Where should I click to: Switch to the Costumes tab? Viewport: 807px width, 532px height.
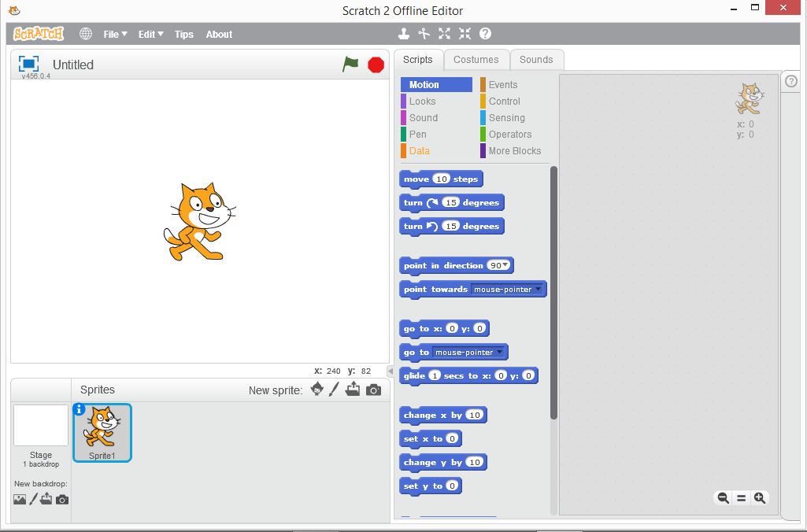point(476,59)
